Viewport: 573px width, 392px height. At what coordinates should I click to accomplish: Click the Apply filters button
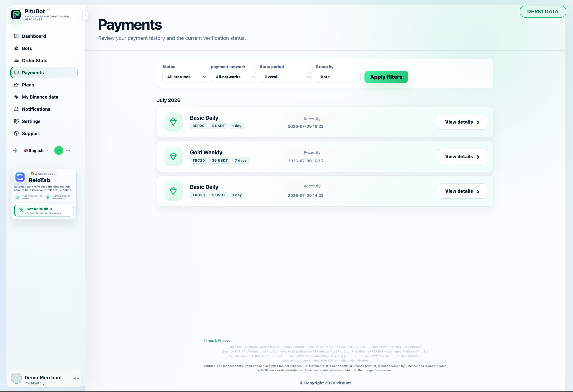[x=386, y=77]
